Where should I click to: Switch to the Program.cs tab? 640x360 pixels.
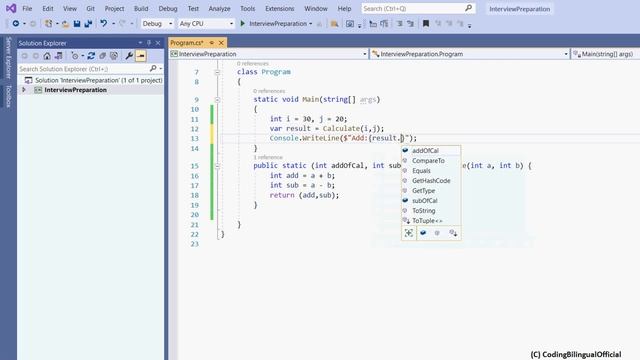point(187,42)
